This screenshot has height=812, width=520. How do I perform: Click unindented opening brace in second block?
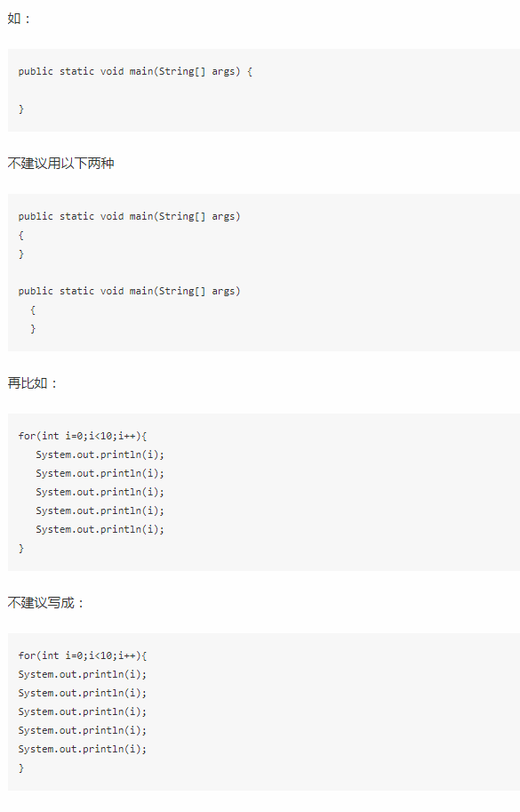point(21,235)
